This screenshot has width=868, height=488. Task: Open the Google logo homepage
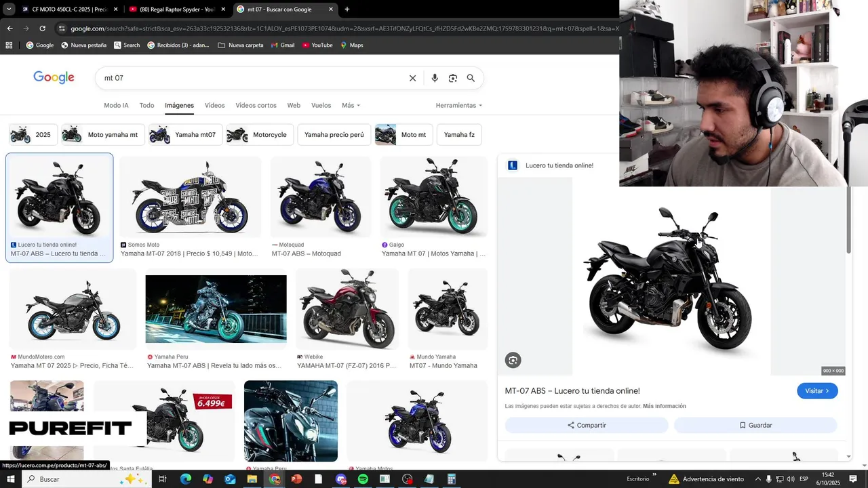(54, 77)
